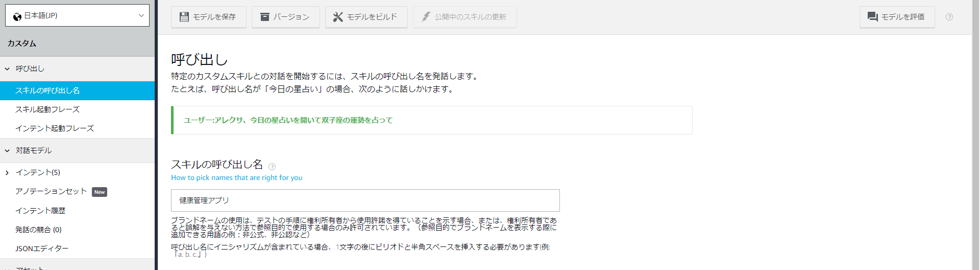Click the モデルを保存 save button

point(208,17)
